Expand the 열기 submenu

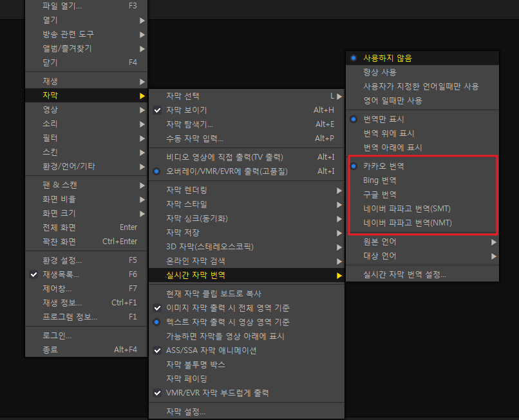86,20
